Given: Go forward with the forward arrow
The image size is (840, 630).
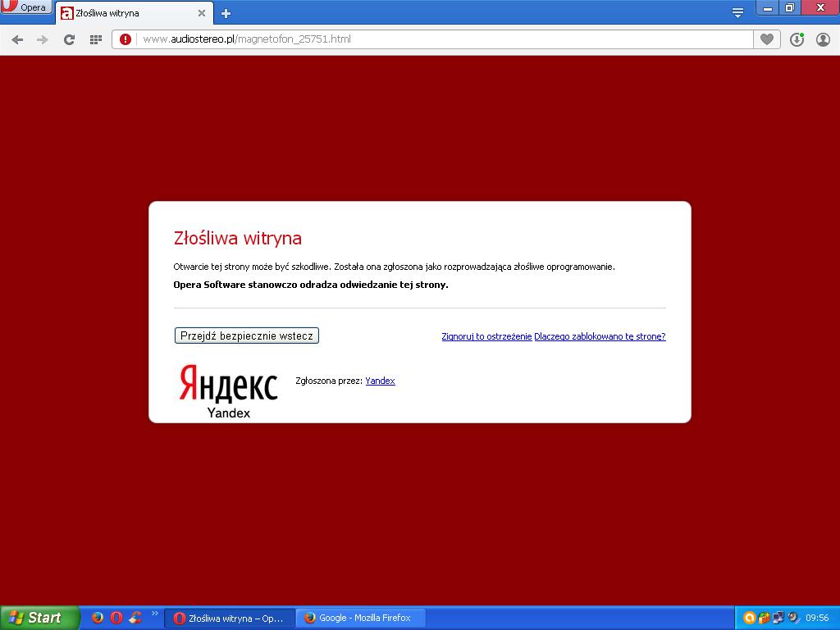Looking at the screenshot, I should (43, 39).
